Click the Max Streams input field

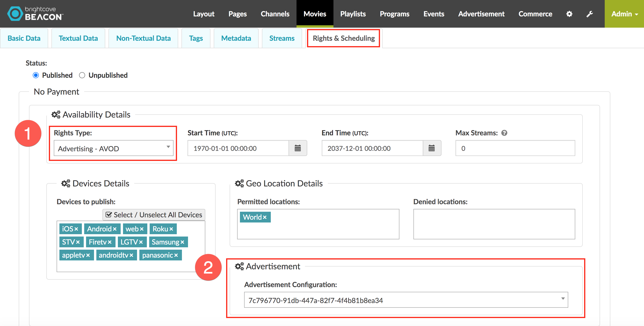[515, 148]
